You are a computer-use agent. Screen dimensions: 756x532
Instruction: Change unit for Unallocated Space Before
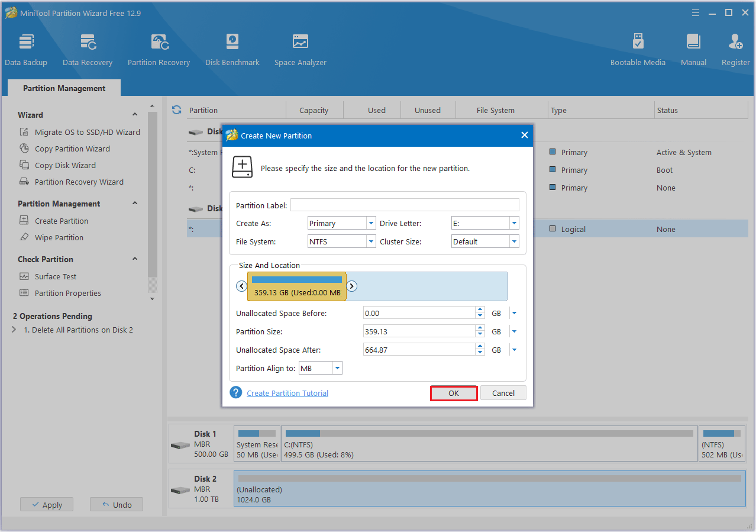pos(514,313)
